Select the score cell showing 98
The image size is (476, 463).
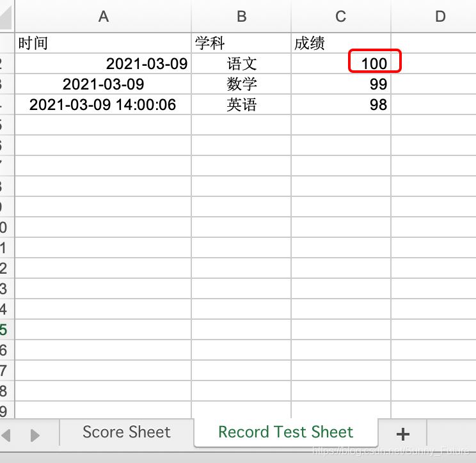[x=340, y=104]
